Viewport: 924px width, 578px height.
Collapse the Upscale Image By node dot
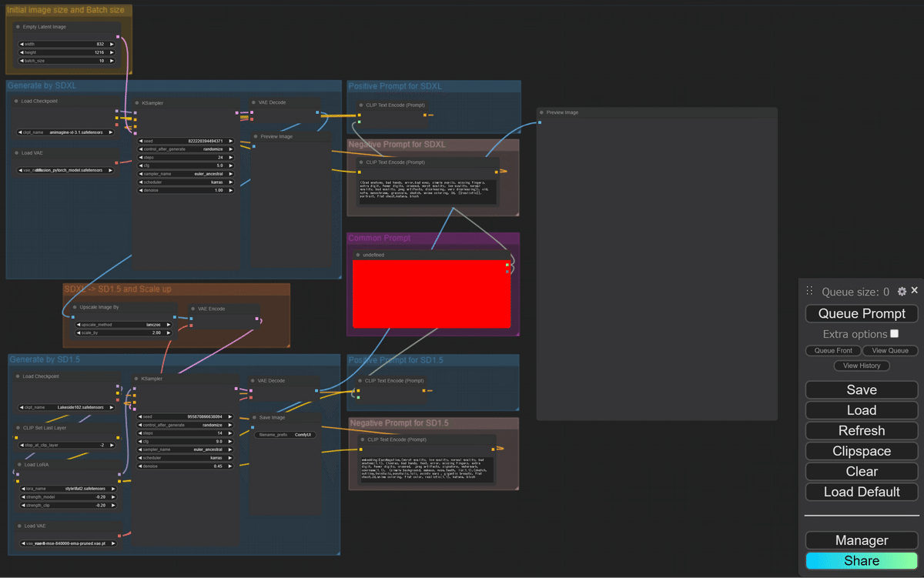(75, 307)
